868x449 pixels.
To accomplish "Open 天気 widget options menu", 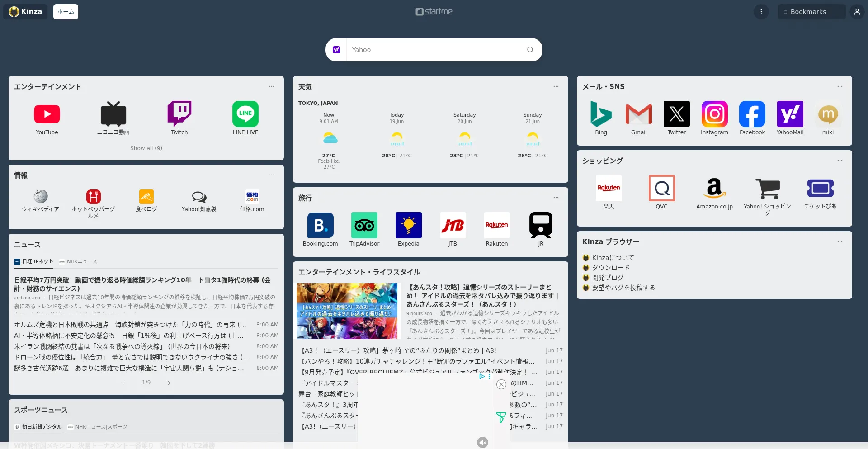I will 556,86.
